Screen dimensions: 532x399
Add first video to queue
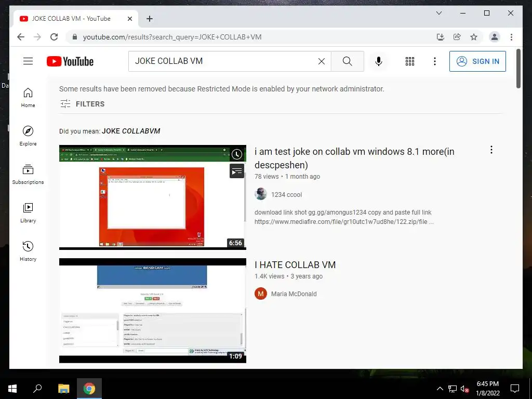pyautogui.click(x=237, y=171)
